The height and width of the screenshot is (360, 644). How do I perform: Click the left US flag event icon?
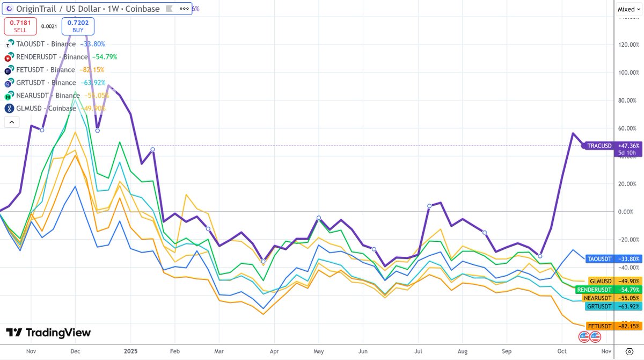[584, 337]
